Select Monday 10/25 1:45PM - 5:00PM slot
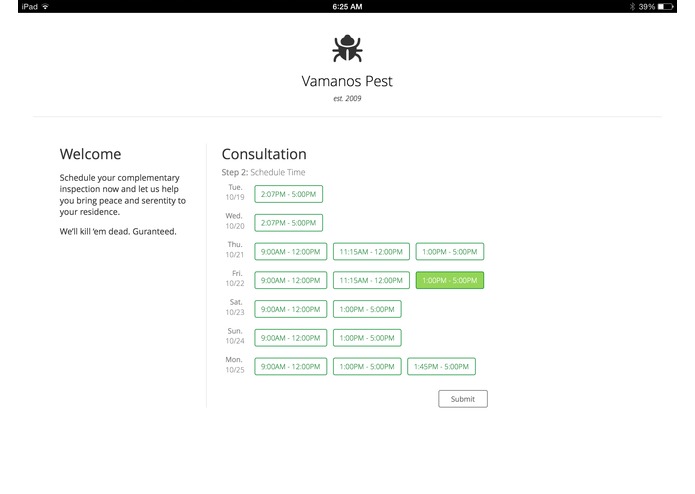 [441, 367]
